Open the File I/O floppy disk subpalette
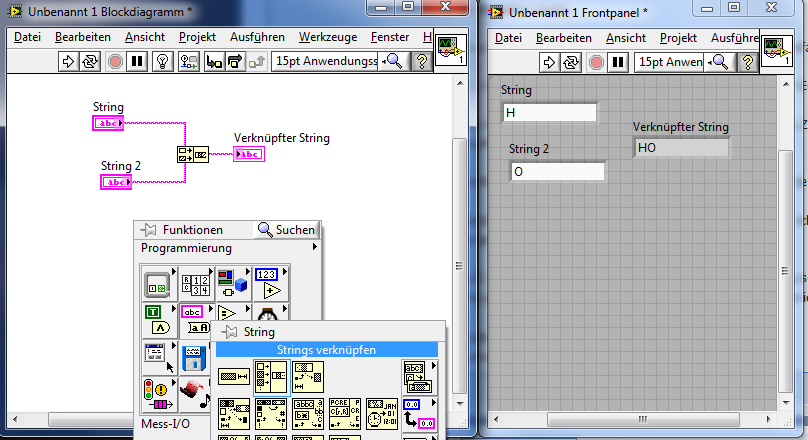 pyautogui.click(x=195, y=358)
